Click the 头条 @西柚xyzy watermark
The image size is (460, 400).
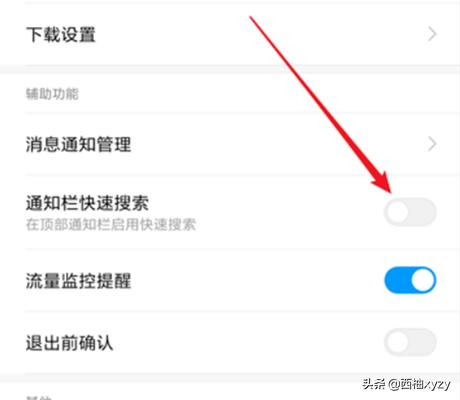pos(407,384)
